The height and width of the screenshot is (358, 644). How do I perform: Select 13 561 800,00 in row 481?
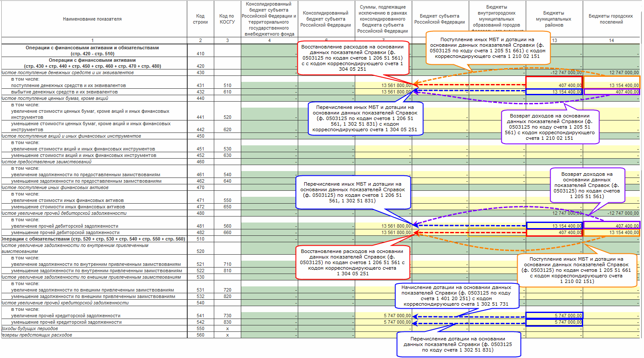[x=396, y=226]
